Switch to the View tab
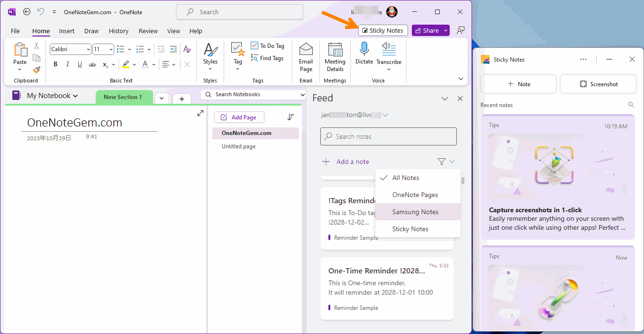 point(173,31)
